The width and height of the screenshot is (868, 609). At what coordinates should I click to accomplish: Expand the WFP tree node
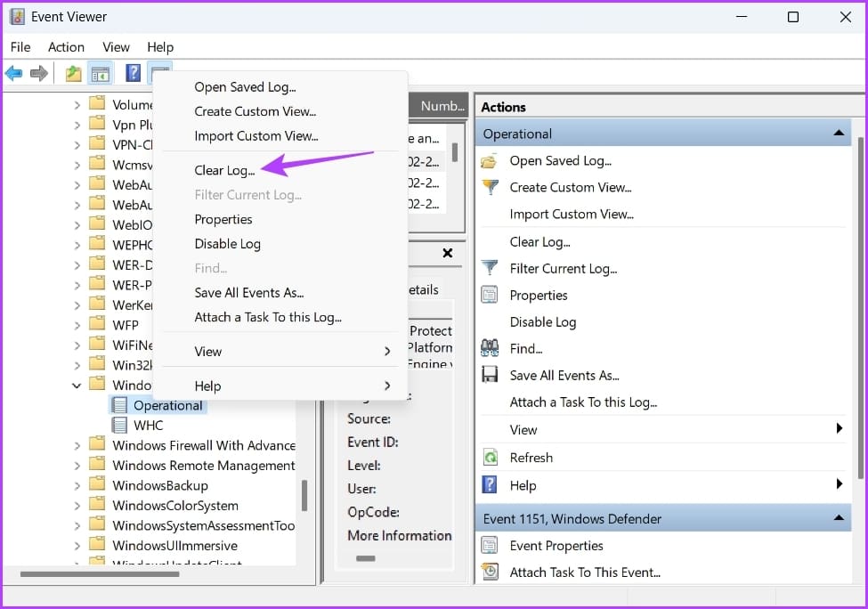tap(77, 325)
